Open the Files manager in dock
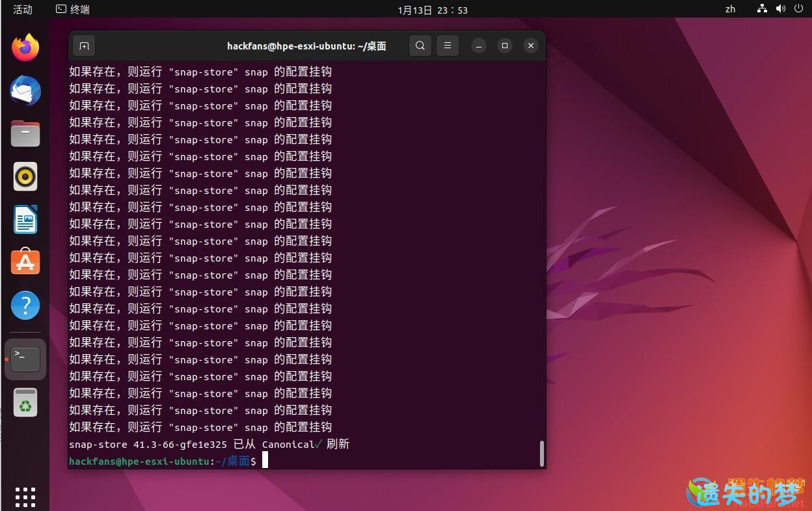This screenshot has width=812, height=511. [x=25, y=133]
